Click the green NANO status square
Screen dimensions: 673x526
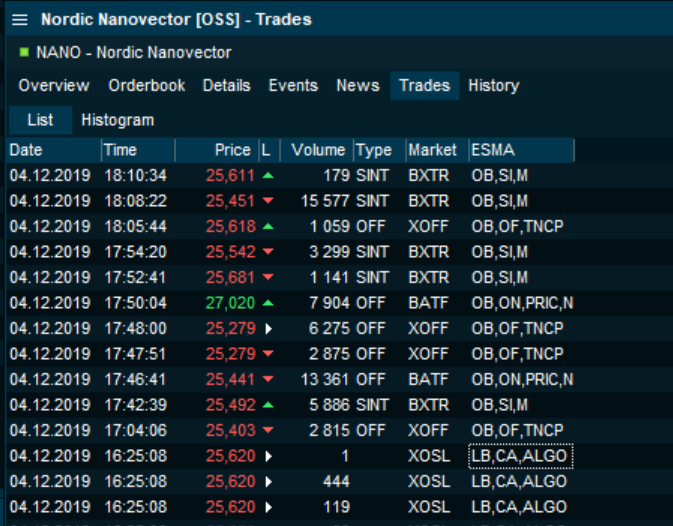(x=24, y=52)
